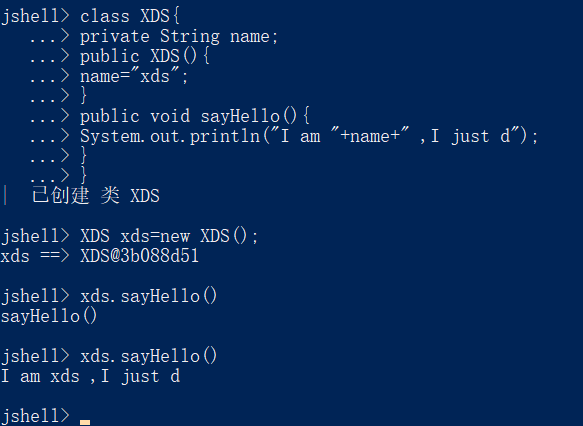Click the blinking cursor at the last jshell prompt
The height and width of the screenshot is (426, 583).
85,422
